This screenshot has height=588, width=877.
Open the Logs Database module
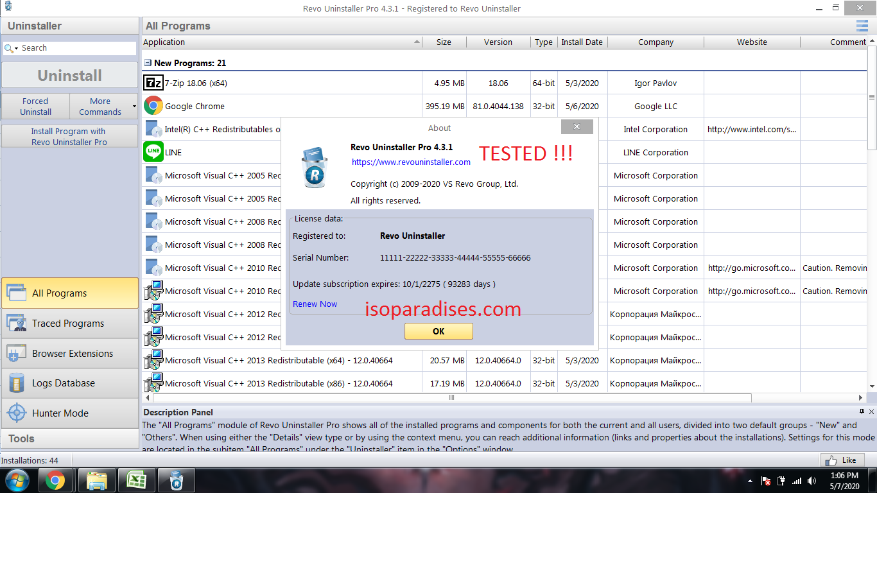click(70, 383)
